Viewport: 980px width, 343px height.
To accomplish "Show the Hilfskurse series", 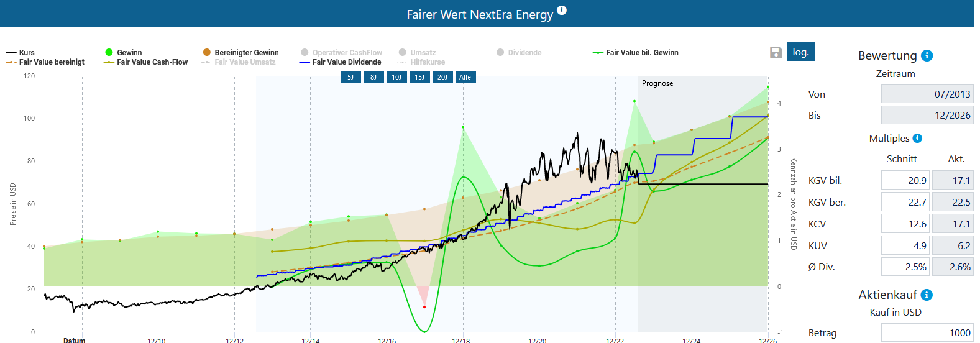I will 421,62.
